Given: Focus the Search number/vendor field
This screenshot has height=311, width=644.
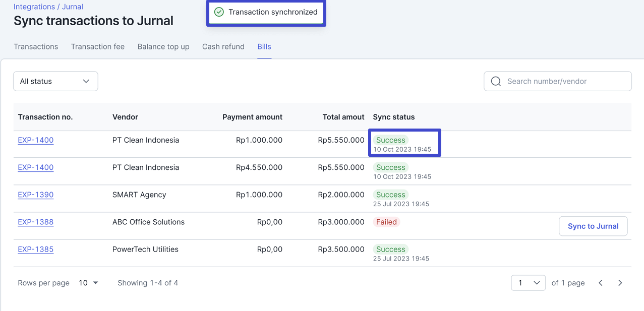Looking at the screenshot, I should pyautogui.click(x=558, y=81).
